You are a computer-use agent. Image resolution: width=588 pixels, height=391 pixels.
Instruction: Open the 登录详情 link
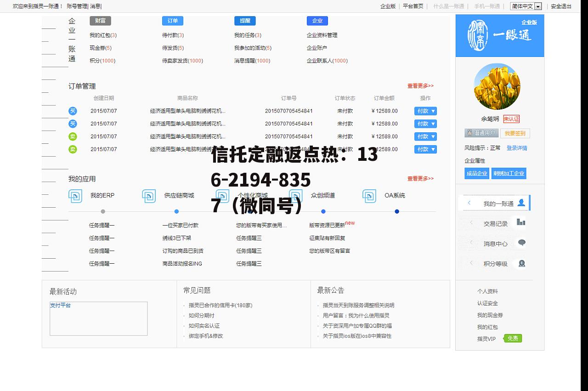click(x=517, y=148)
